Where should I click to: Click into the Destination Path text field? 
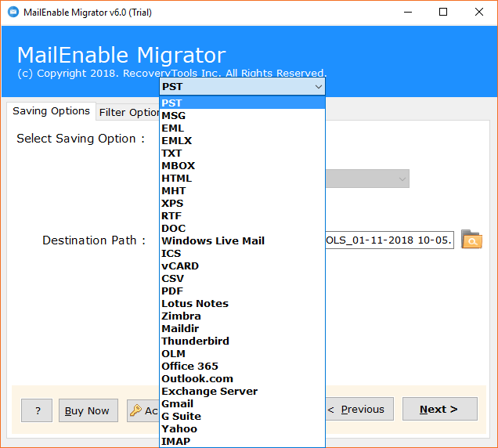pyautogui.click(x=390, y=240)
